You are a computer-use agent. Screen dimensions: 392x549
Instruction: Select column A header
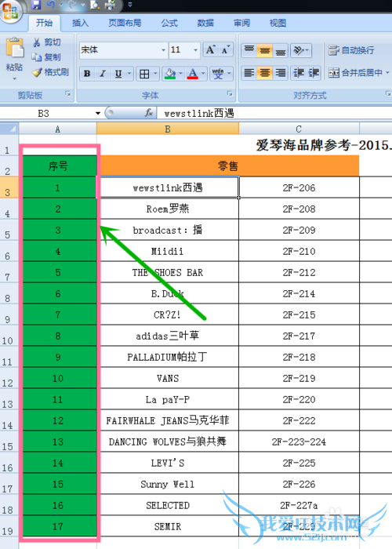click(x=58, y=129)
